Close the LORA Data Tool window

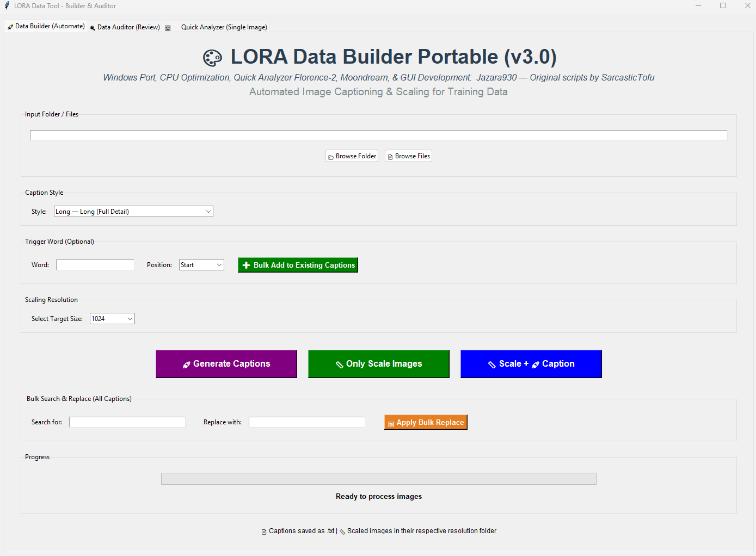coord(747,5)
